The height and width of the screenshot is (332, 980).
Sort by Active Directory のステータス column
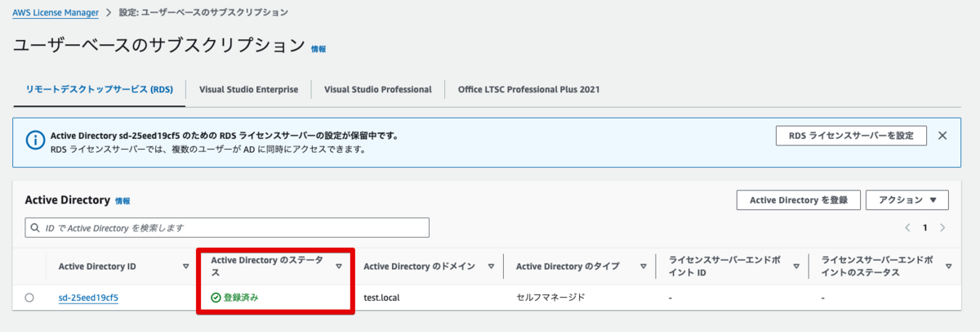click(340, 266)
